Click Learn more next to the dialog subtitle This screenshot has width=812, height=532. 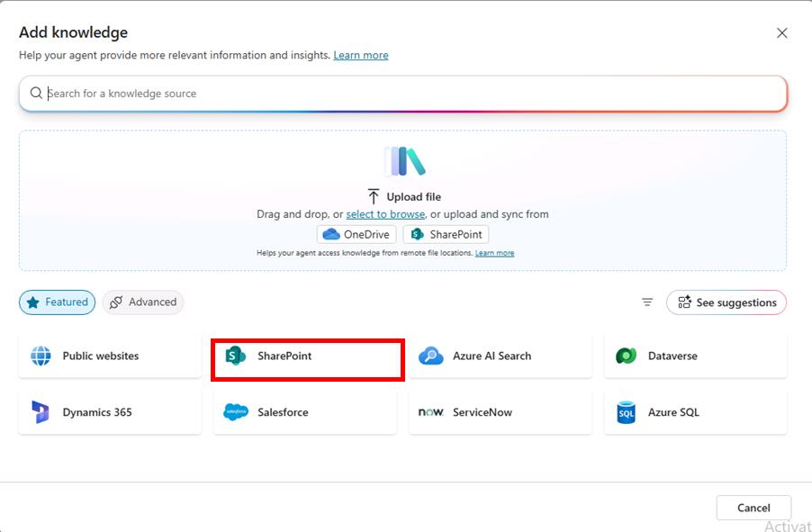pos(360,55)
